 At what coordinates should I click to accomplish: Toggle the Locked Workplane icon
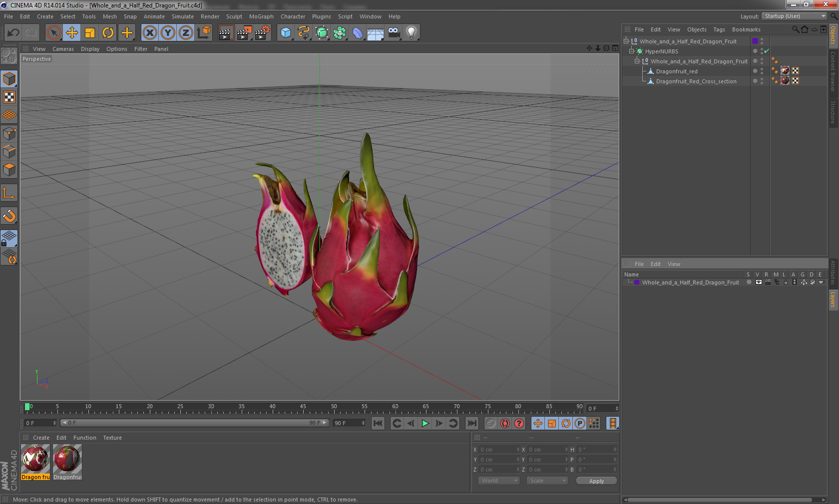click(9, 239)
